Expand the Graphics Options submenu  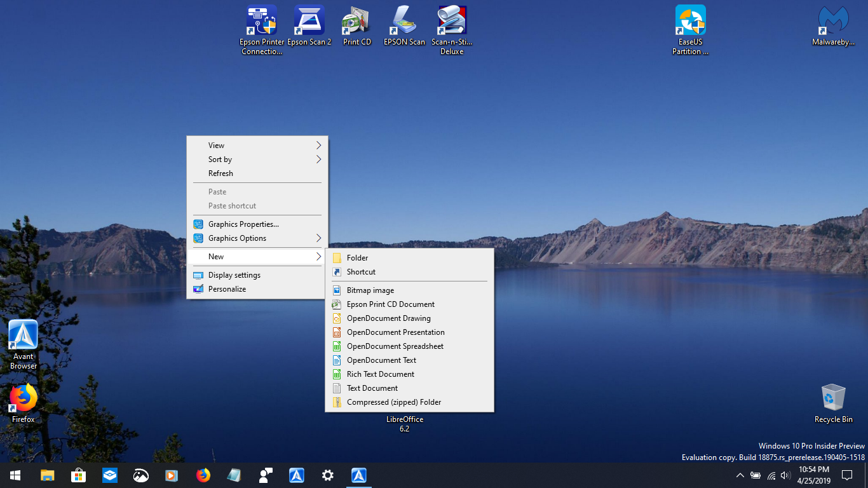click(x=257, y=238)
